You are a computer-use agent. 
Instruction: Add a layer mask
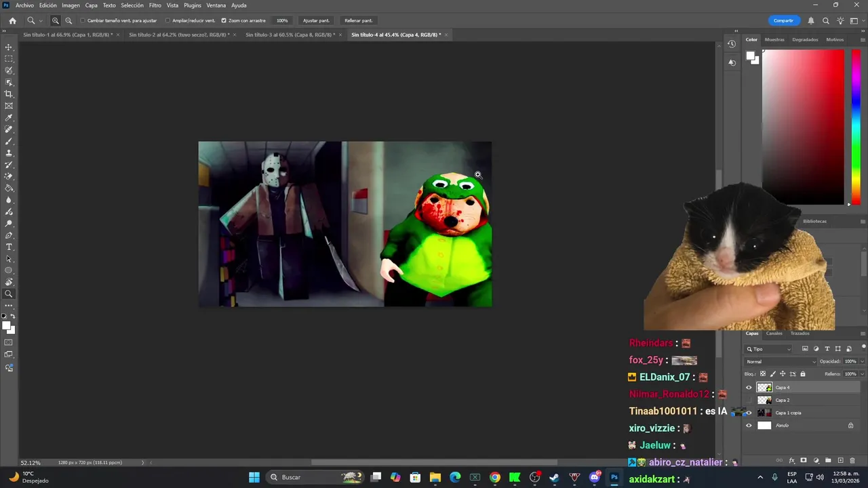tap(804, 460)
